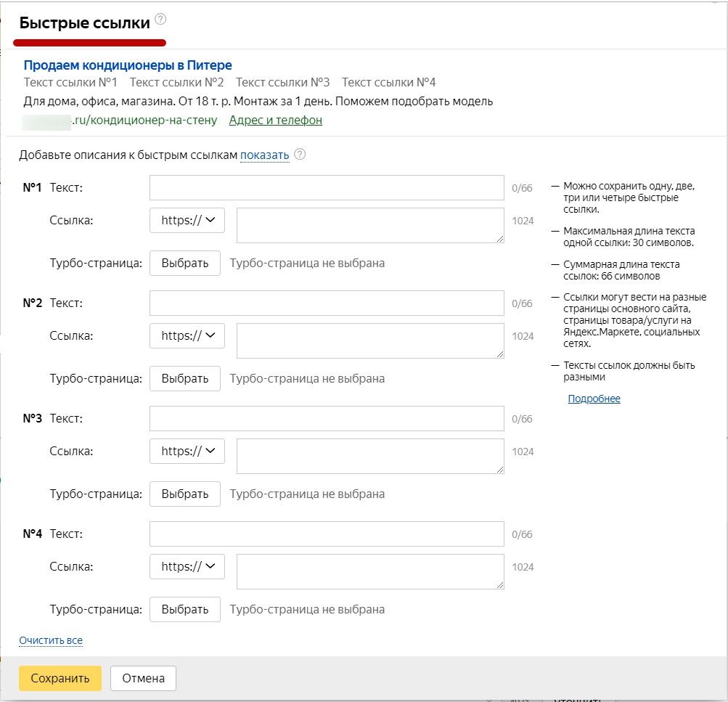The height and width of the screenshot is (702, 728).
Task: Focus the №1 Ссылка URL text area
Action: 370,225
